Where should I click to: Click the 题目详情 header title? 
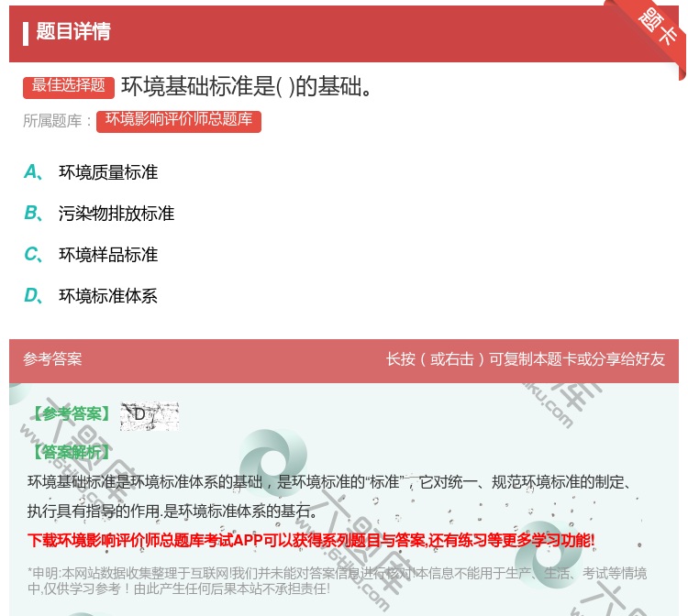click(x=73, y=31)
